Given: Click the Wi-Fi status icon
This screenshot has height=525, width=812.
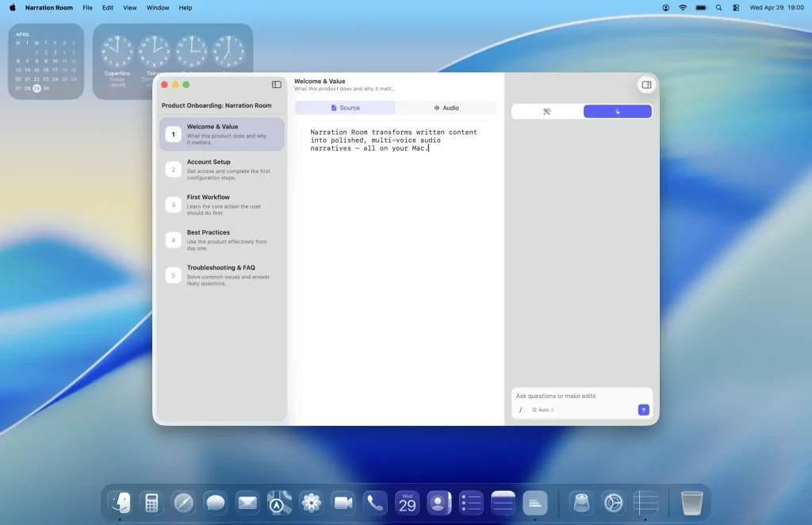Looking at the screenshot, I should tap(683, 8).
